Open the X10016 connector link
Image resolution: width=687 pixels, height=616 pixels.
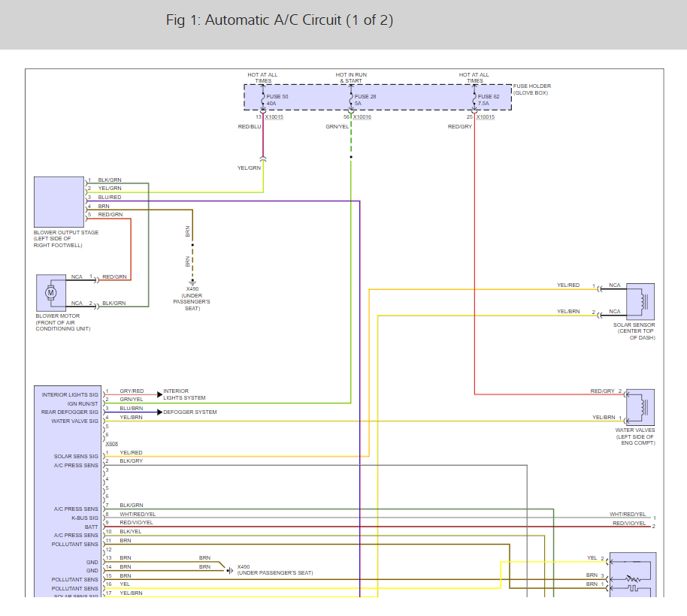[362, 116]
